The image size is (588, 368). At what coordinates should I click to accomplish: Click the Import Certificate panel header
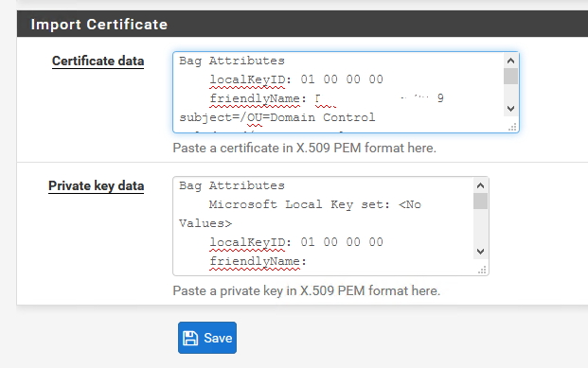click(302, 24)
